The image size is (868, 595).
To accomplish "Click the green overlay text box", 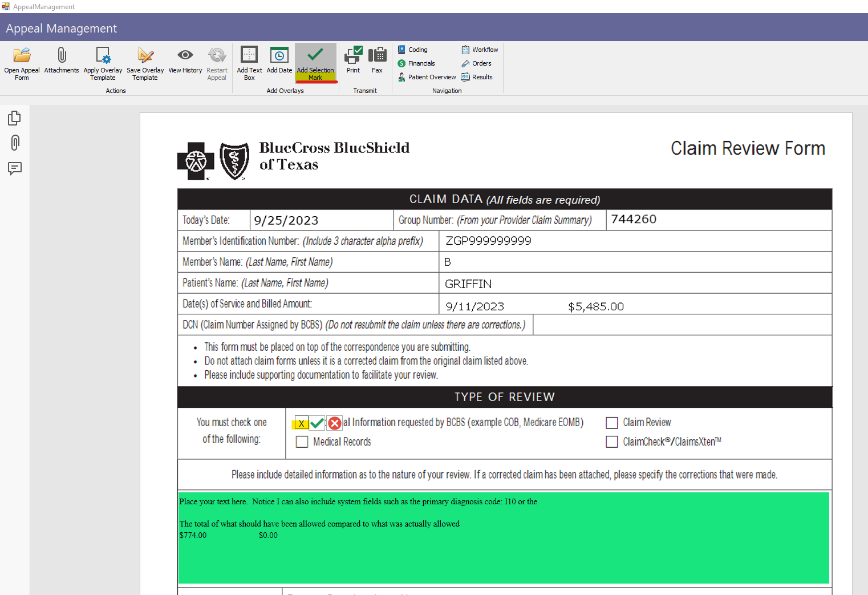I will (x=504, y=538).
